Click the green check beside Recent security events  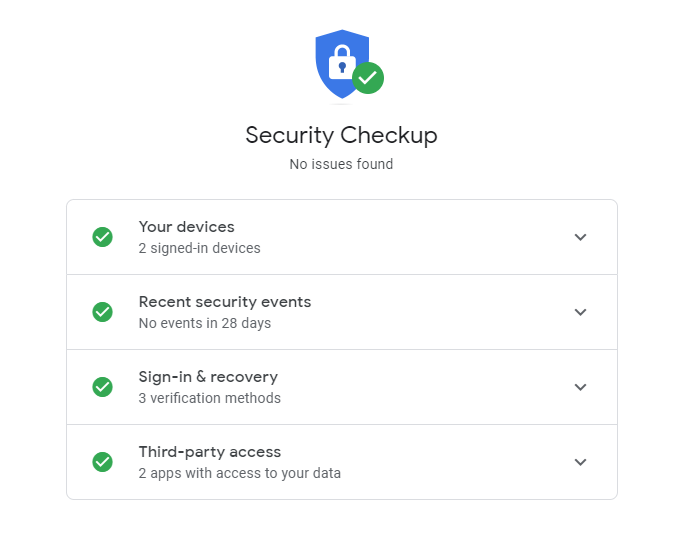pos(103,312)
